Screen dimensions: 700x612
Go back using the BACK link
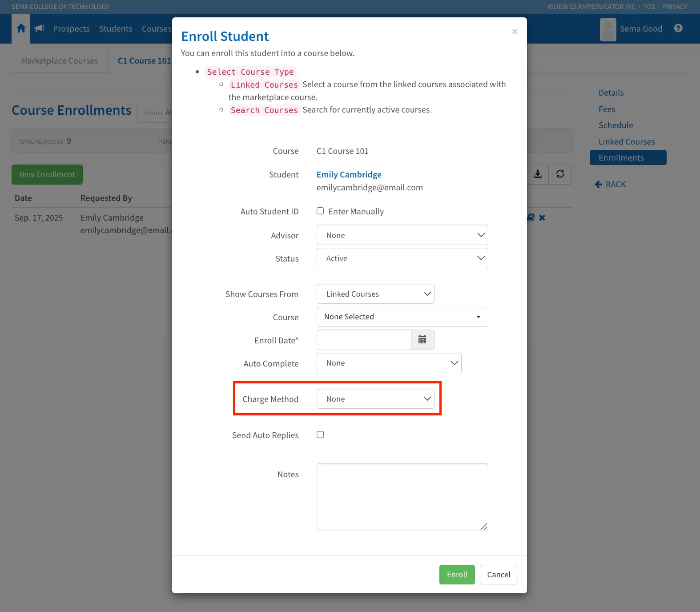pyautogui.click(x=610, y=184)
